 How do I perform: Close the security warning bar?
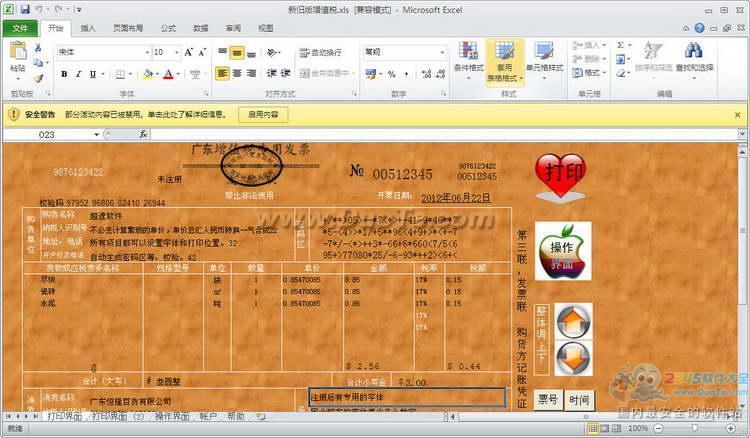pyautogui.click(x=737, y=115)
